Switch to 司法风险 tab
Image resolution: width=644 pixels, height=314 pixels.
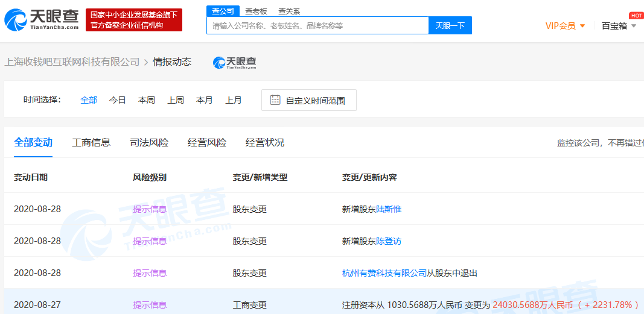tap(149, 143)
